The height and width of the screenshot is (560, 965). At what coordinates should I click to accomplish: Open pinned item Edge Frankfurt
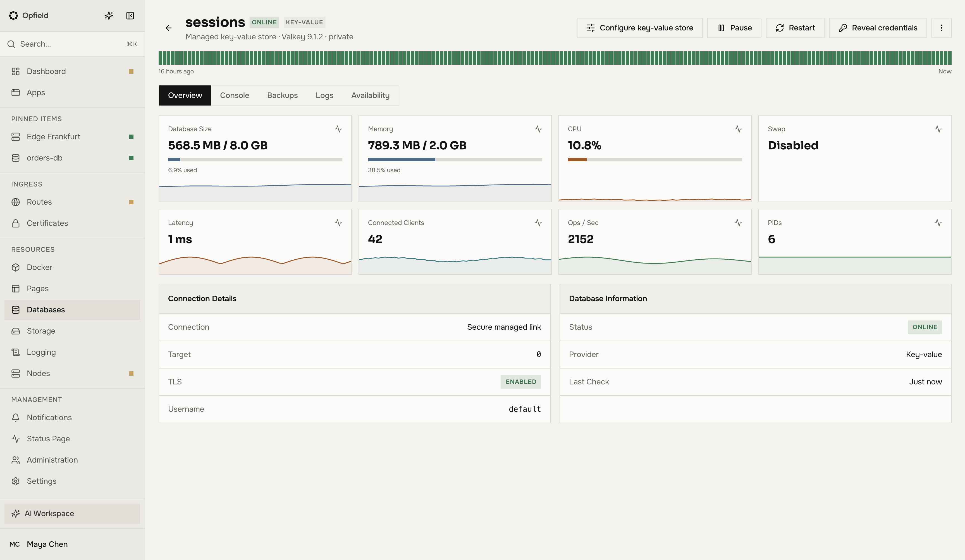[x=72, y=137]
